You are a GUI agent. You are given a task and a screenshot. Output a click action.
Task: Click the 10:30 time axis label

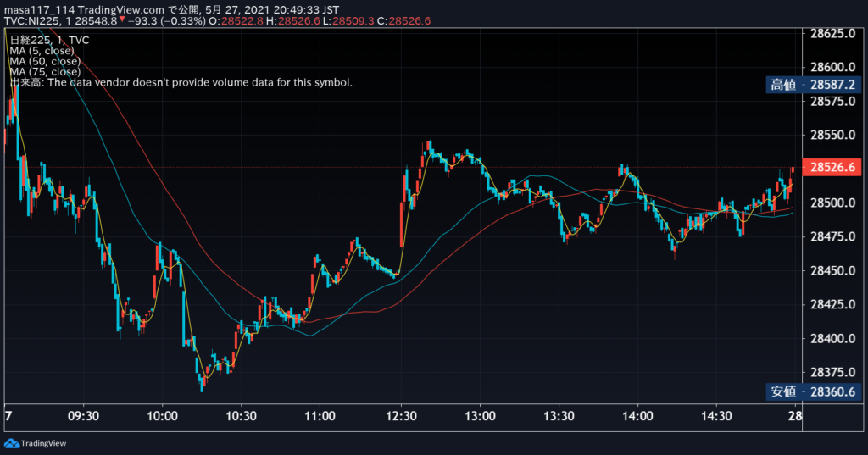coord(242,416)
